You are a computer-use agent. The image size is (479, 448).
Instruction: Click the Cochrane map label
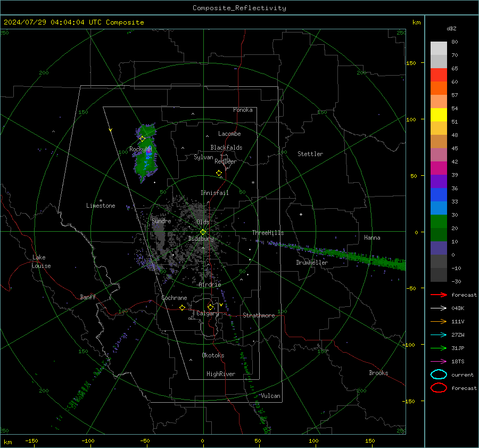tap(174, 298)
